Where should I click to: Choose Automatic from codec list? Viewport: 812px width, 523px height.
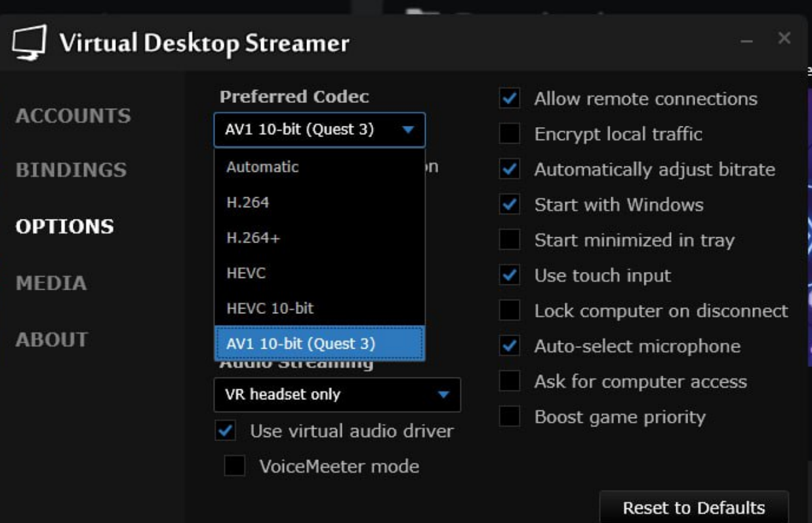pos(262,167)
